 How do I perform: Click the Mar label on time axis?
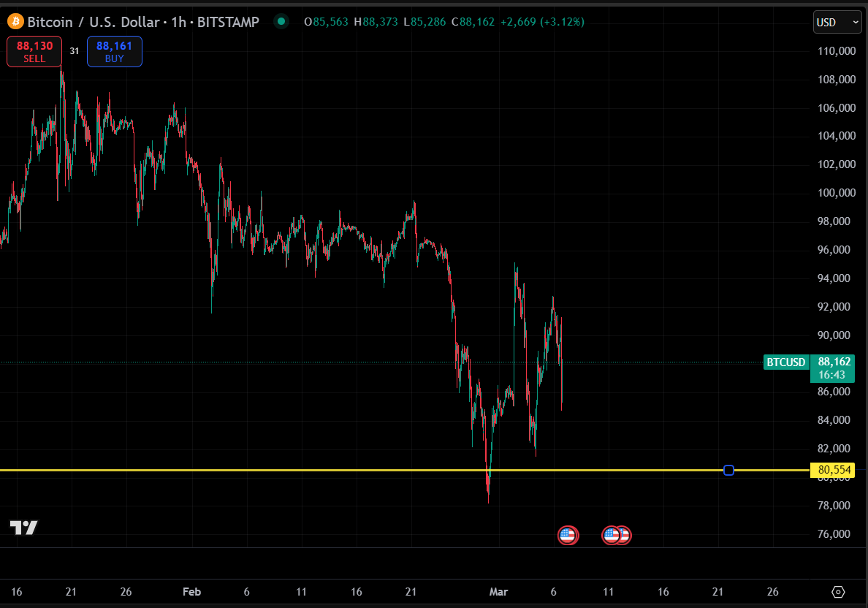coord(498,592)
